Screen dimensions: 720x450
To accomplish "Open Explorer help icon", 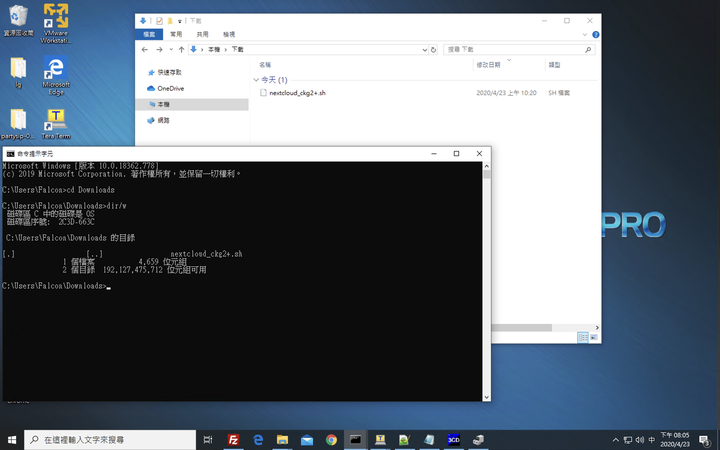I will point(596,34).
